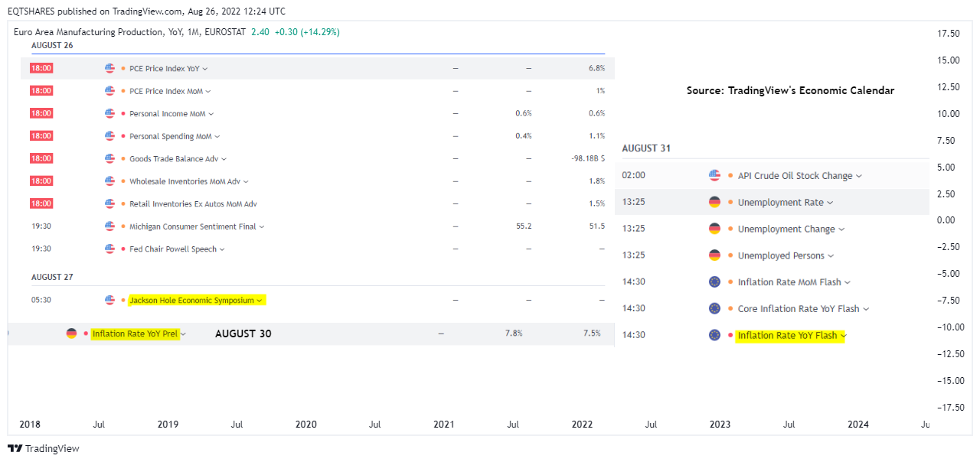The width and height of the screenshot is (980, 462).
Task: Click the German flag beside Inflation Rate YoY Prel
Action: (71, 333)
